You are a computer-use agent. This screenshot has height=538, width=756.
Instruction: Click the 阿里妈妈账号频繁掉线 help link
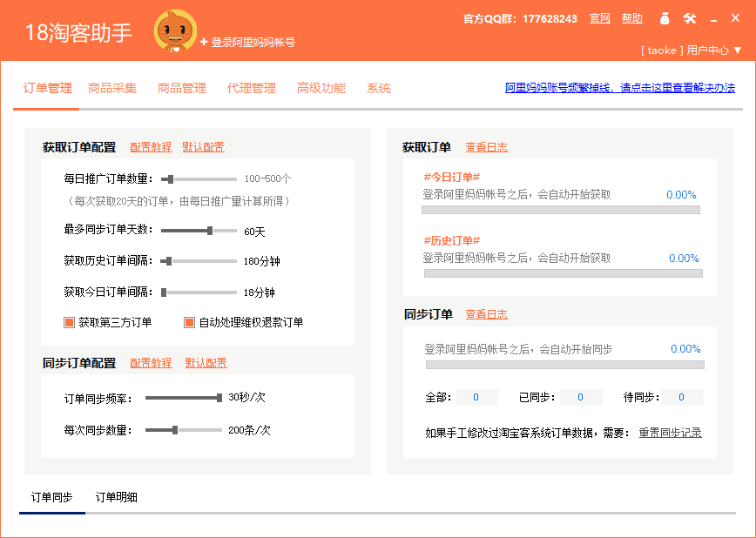point(620,88)
